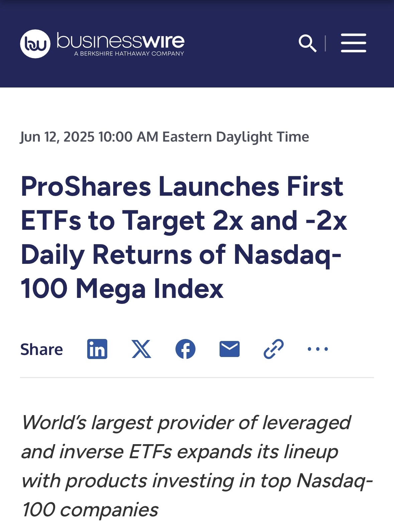Share the article on Facebook
This screenshot has height=532, width=394.
click(185, 349)
